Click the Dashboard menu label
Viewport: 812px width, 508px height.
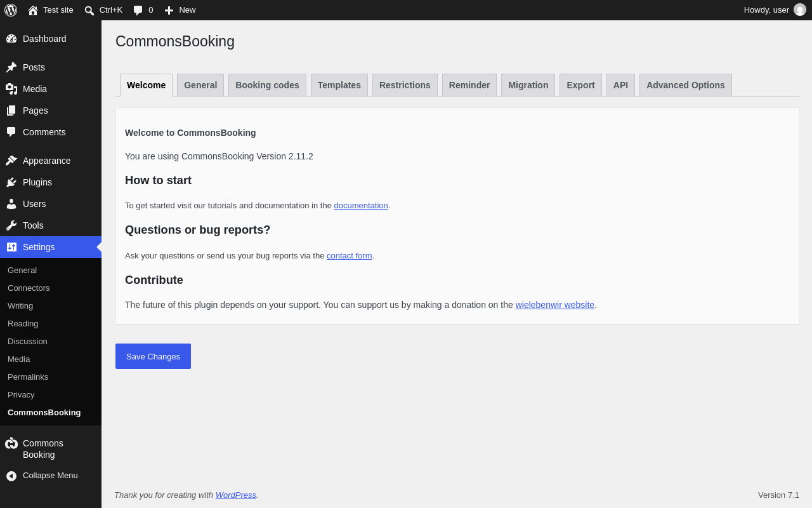[44, 39]
